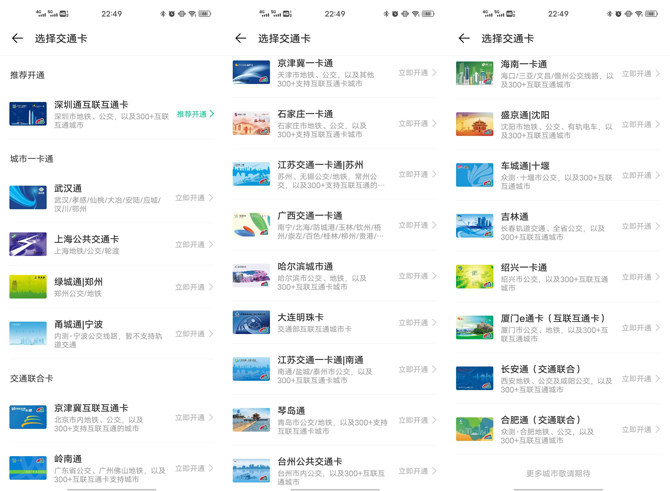Screen dimensions: 670x491
Task: Select the 哈尔滨城市通 card thumbnail
Action: tap(251, 276)
